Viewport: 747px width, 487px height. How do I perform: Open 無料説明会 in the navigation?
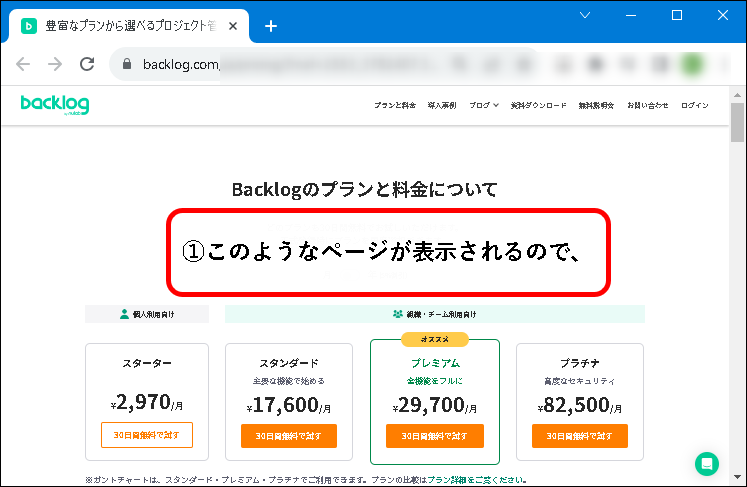pyautogui.click(x=596, y=105)
